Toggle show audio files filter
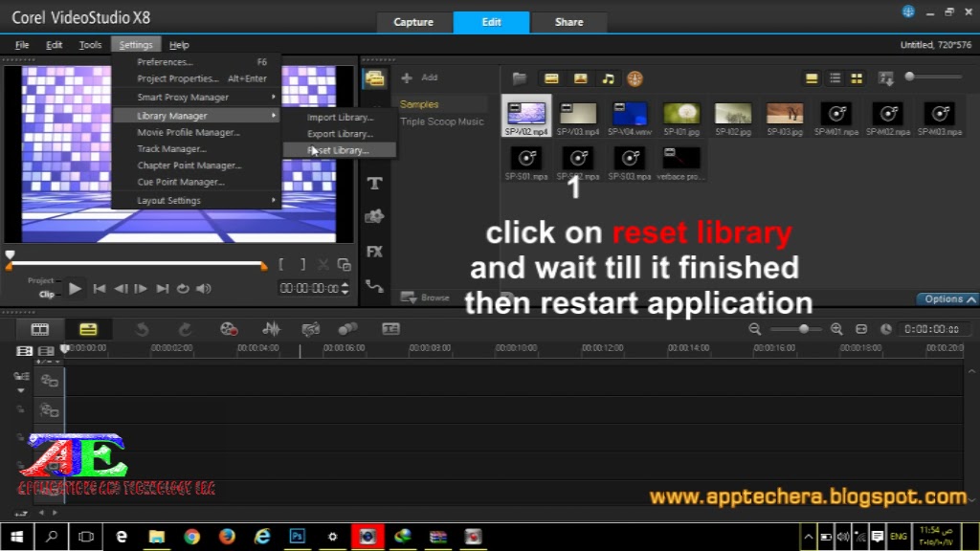 point(608,78)
